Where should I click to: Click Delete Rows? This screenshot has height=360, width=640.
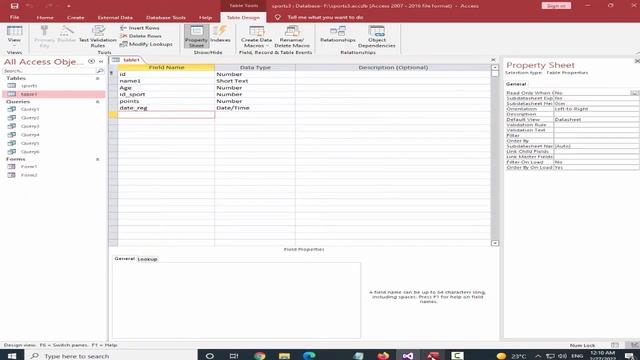(x=141, y=36)
